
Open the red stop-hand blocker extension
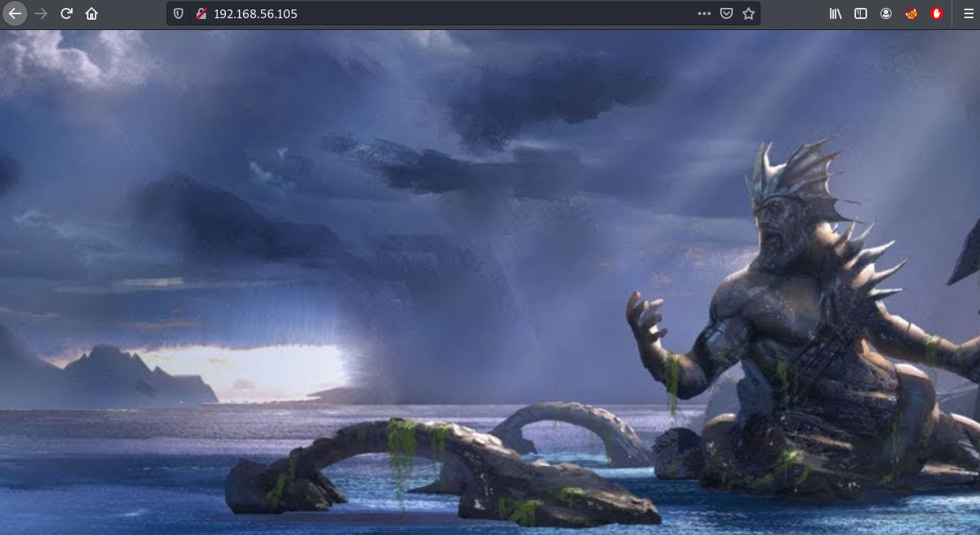(937, 13)
